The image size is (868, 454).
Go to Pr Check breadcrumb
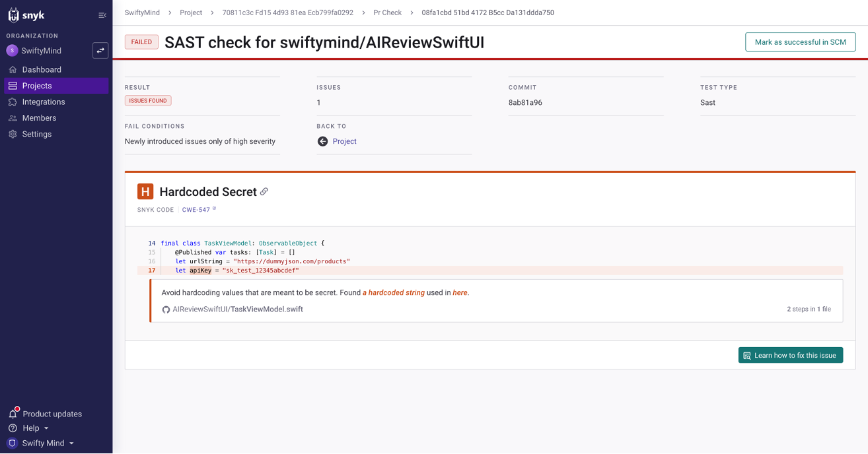pos(387,13)
